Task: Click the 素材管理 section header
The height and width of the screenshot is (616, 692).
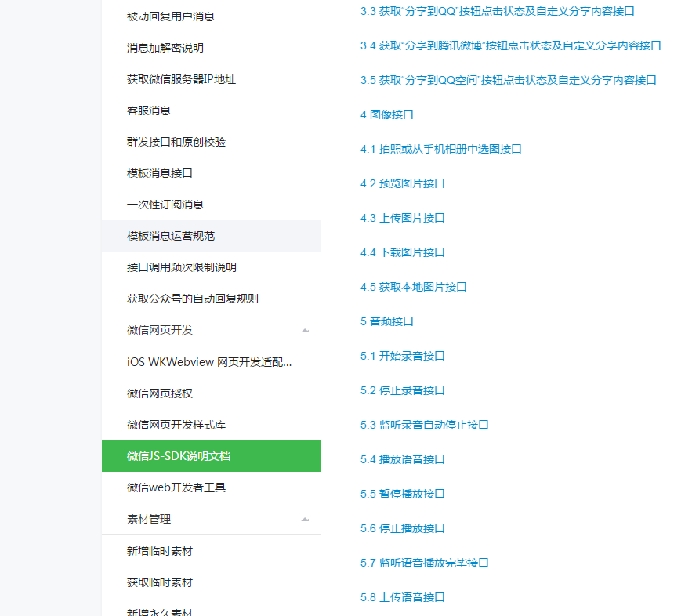Action: [211, 520]
